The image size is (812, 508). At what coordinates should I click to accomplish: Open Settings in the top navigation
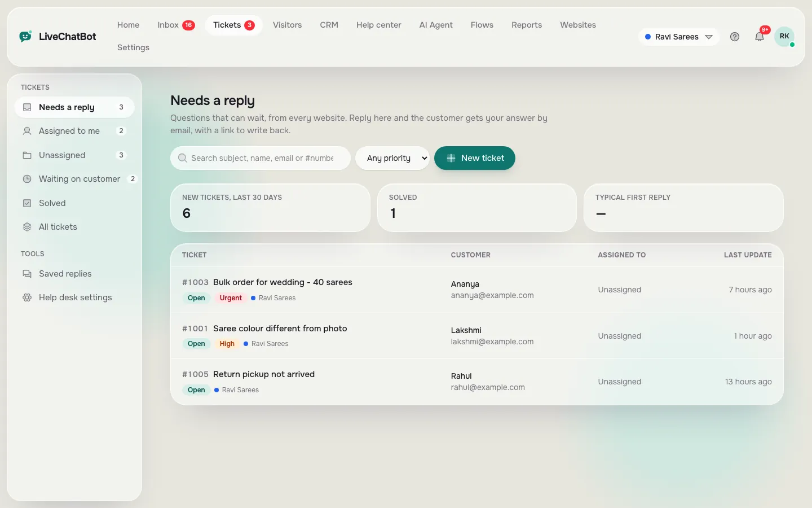point(133,47)
